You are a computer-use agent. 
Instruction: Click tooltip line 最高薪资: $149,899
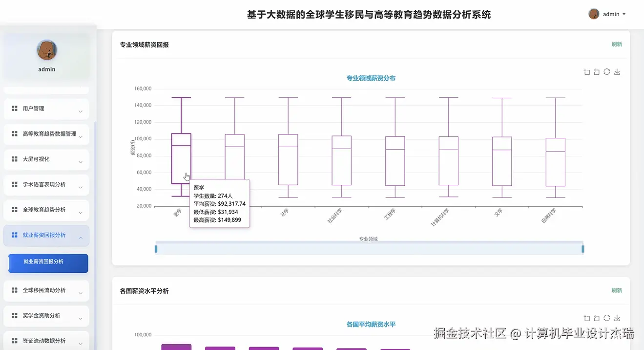click(217, 220)
